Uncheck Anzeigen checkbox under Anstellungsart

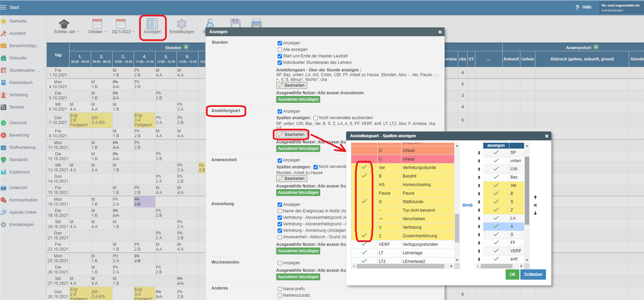point(280,111)
